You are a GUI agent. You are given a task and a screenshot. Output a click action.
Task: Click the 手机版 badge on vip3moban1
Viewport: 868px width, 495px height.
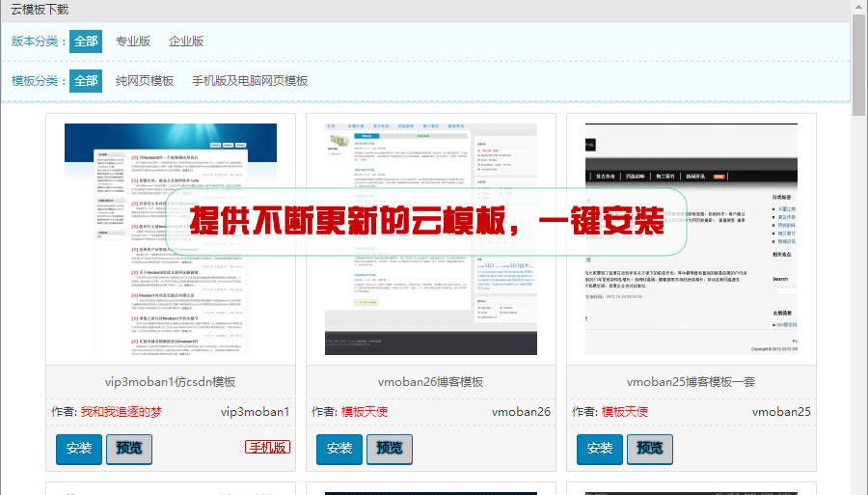[268, 447]
